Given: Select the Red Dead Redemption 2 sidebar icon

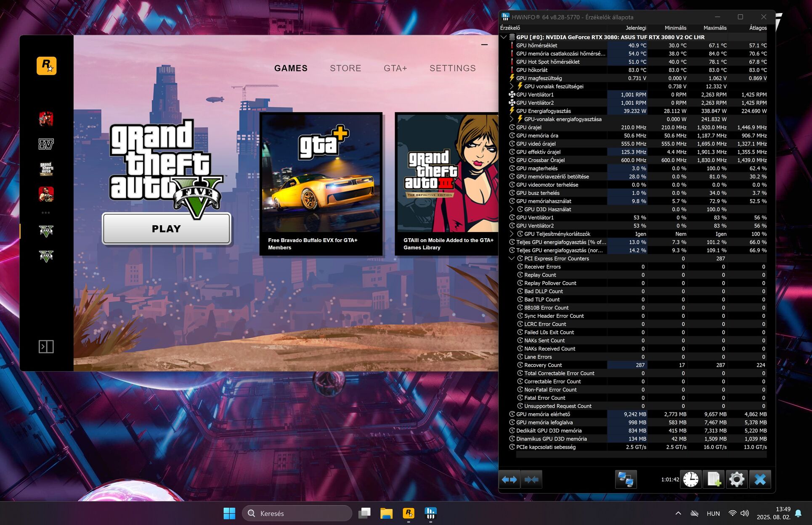Looking at the screenshot, I should pyautogui.click(x=46, y=119).
